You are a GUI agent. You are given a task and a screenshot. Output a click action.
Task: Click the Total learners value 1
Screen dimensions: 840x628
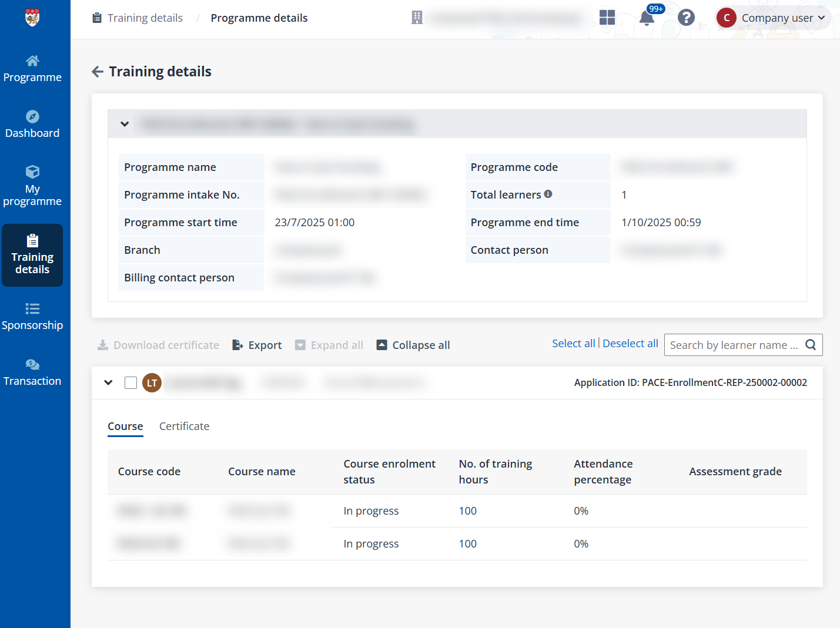(x=624, y=195)
